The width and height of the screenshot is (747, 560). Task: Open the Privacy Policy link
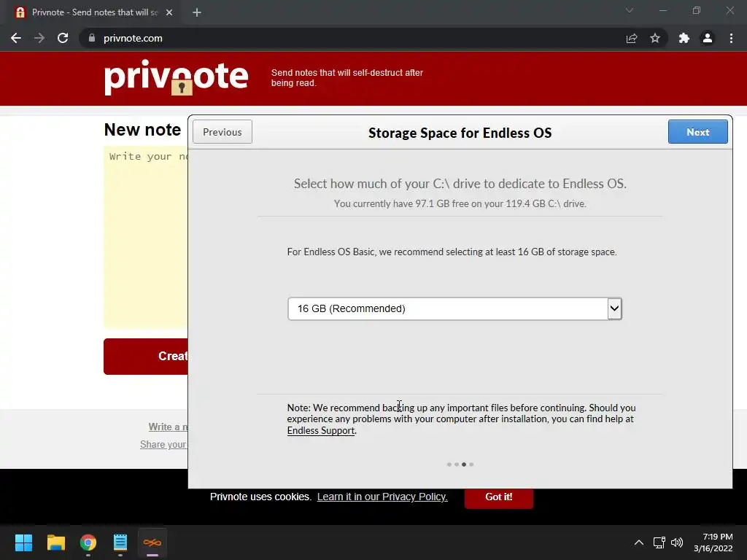(382, 497)
